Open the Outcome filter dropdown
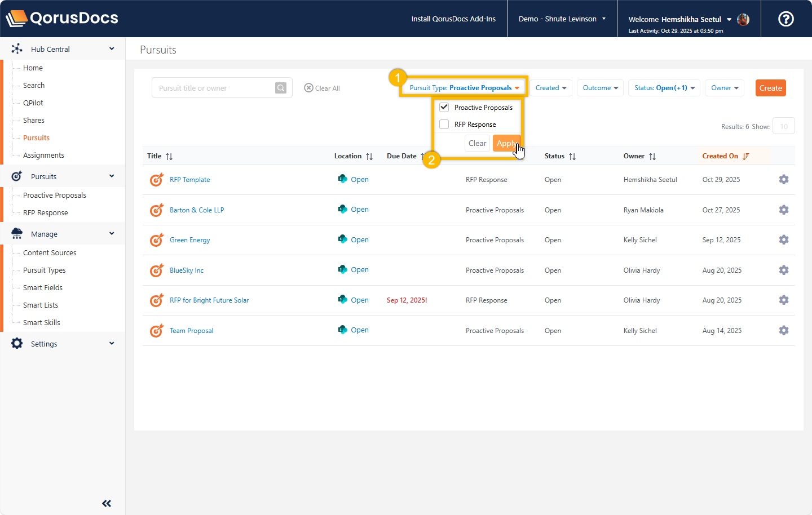Viewport: 812px width, 515px height. coord(600,88)
